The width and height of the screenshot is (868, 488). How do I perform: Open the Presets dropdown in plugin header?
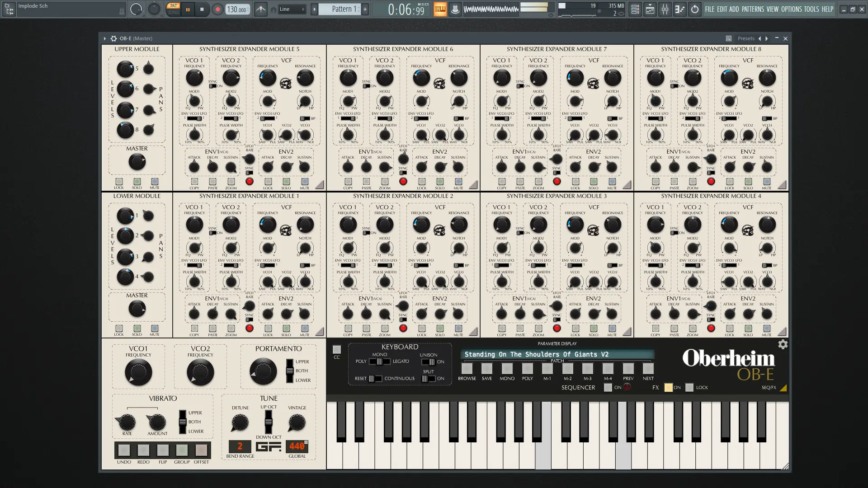tap(746, 38)
